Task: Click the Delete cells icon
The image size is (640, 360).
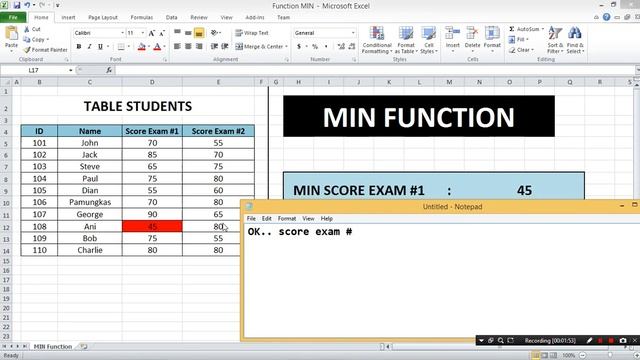Action: (x=472, y=33)
